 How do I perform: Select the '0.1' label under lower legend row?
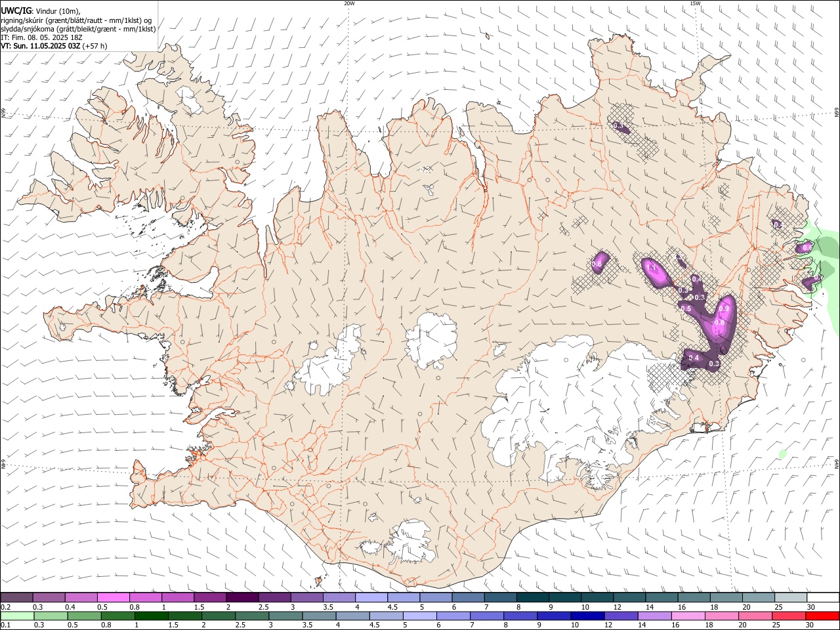[5, 625]
